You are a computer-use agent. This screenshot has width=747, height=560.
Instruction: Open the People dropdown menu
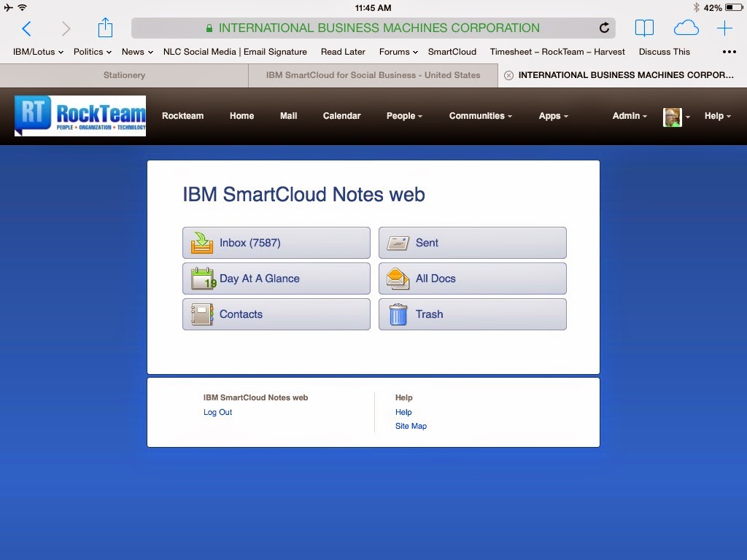404,116
